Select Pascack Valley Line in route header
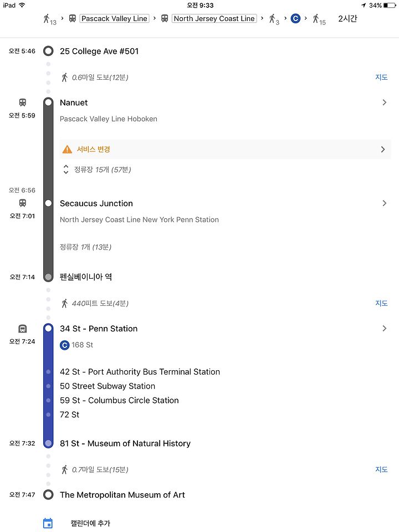This screenshot has width=399, height=532. click(x=114, y=18)
